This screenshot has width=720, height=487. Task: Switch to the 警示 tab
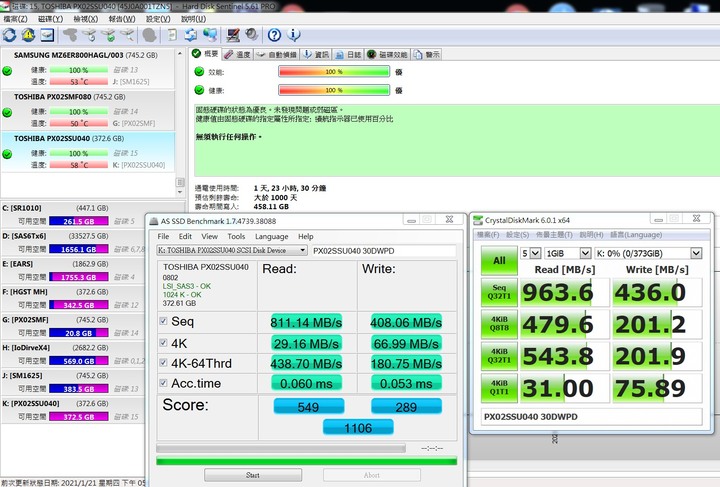point(427,55)
